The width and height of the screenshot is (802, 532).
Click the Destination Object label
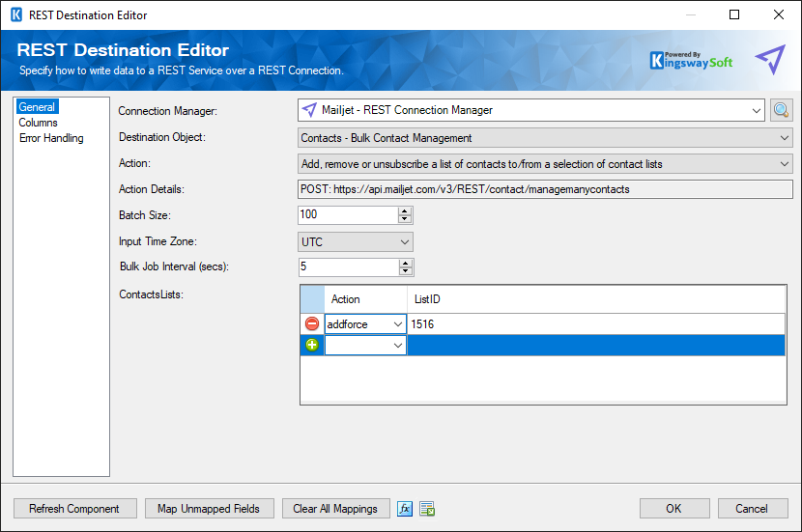point(162,137)
